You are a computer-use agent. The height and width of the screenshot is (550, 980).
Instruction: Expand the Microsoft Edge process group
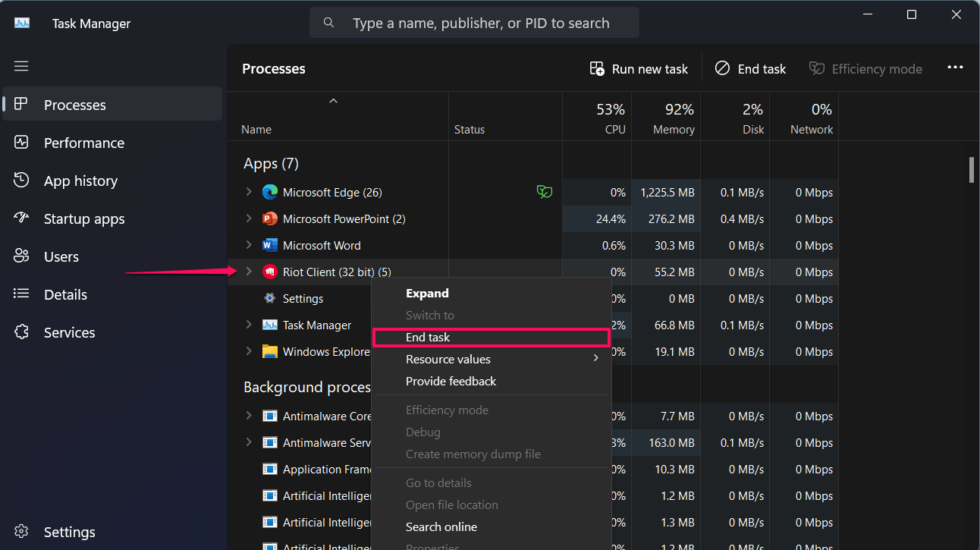tap(248, 192)
